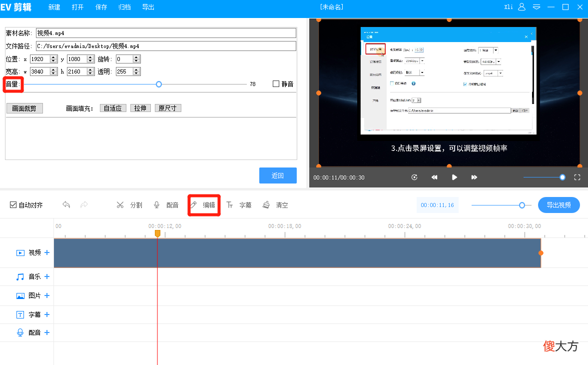588x365 pixels.
Task: Open the 编辑 pencil tool
Action: [x=203, y=205]
